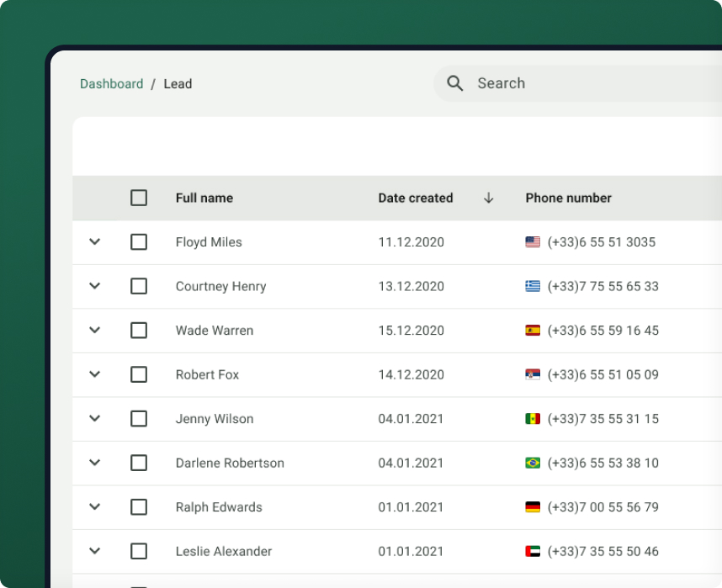Tick the select-all checkbox in table header
722x588 pixels.
click(x=139, y=198)
